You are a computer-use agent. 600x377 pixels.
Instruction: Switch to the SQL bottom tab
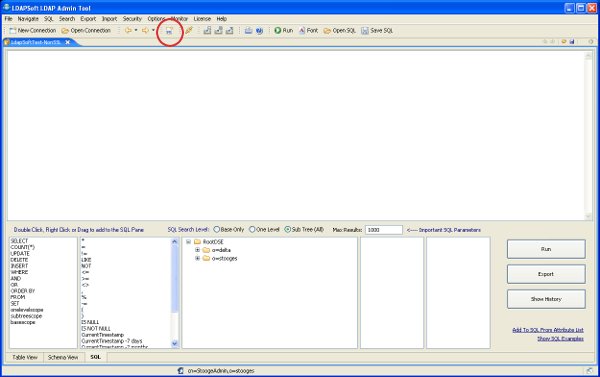click(x=96, y=357)
